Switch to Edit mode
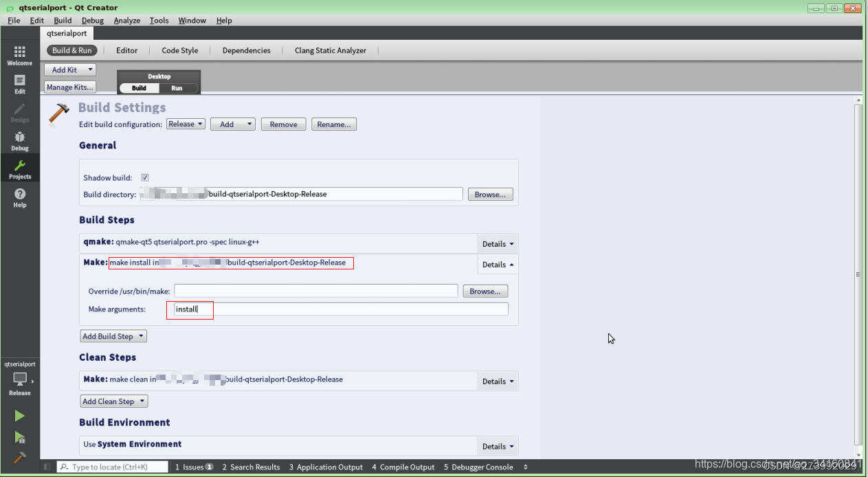868x477 pixels. [x=20, y=84]
